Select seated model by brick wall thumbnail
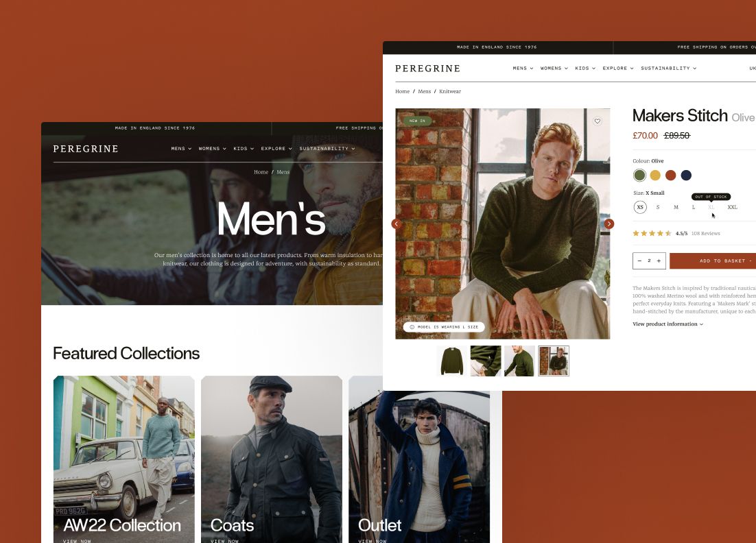 [554, 361]
